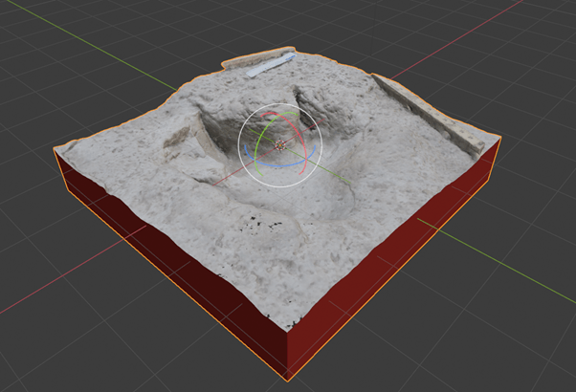Click the red axis line in top-right grid
This screenshot has height=392, width=576.
click(450, 50)
